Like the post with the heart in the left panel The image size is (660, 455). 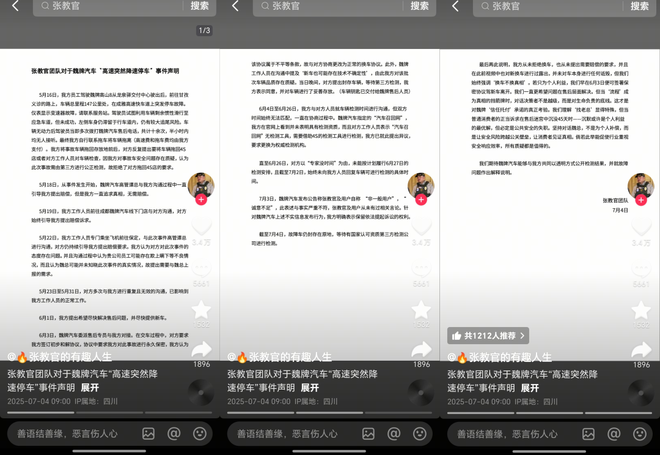[201, 229]
